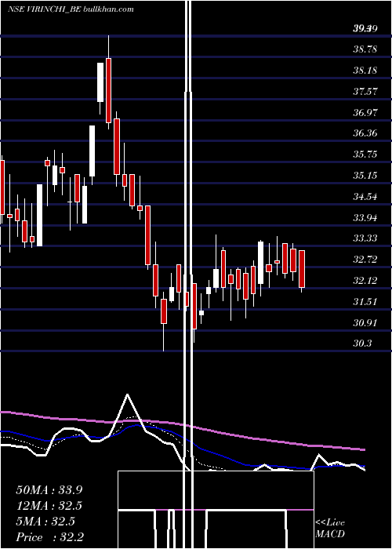Select the 30.91 price axis label
Viewport: 392px width, 549px height.
point(365,322)
